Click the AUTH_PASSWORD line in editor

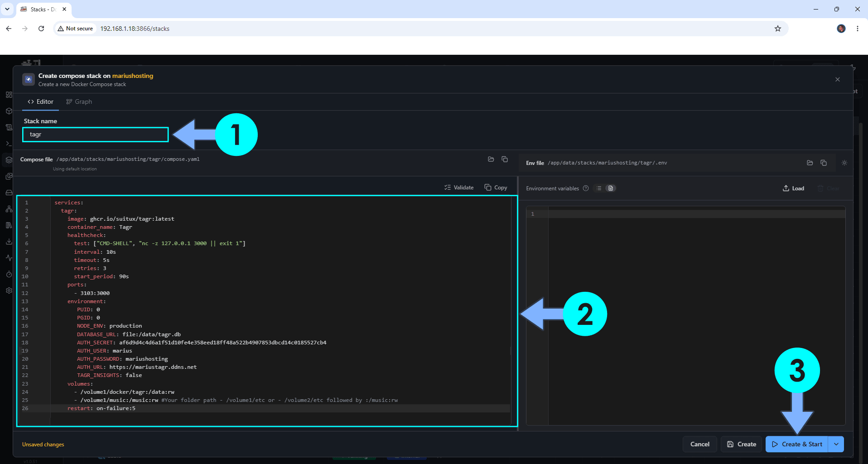coord(122,359)
